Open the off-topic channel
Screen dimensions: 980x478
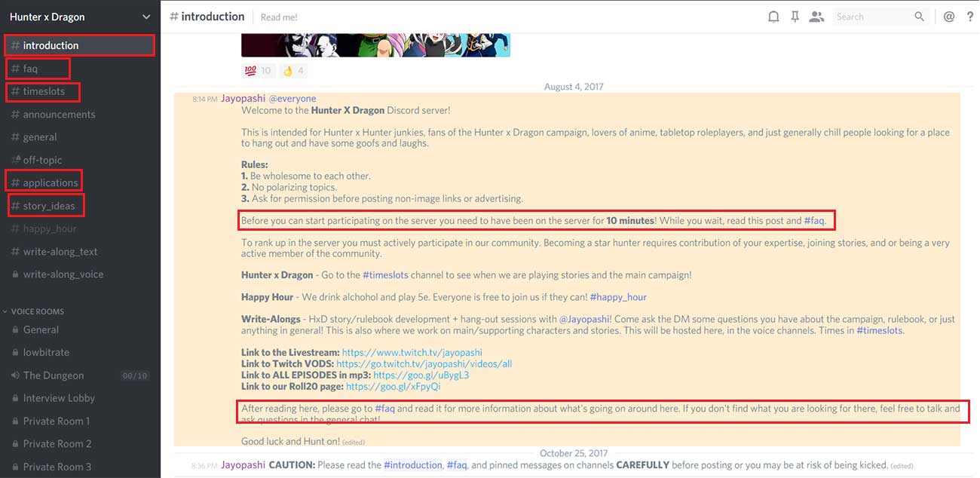(x=80, y=160)
